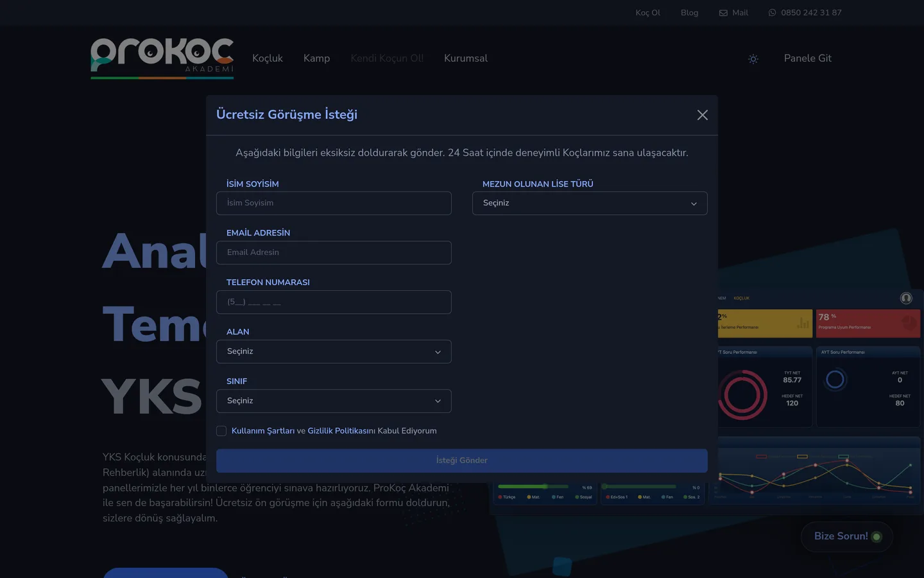Click the user avatar icon in dashboard preview

click(906, 298)
